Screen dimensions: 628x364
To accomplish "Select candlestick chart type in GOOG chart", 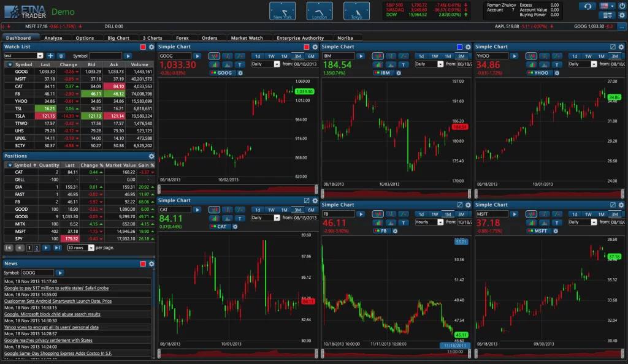I will [x=214, y=56].
